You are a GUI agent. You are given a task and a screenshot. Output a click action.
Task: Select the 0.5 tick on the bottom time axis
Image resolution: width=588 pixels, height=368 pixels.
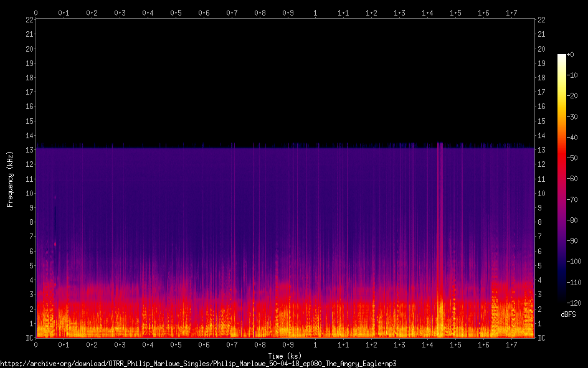tap(176, 344)
